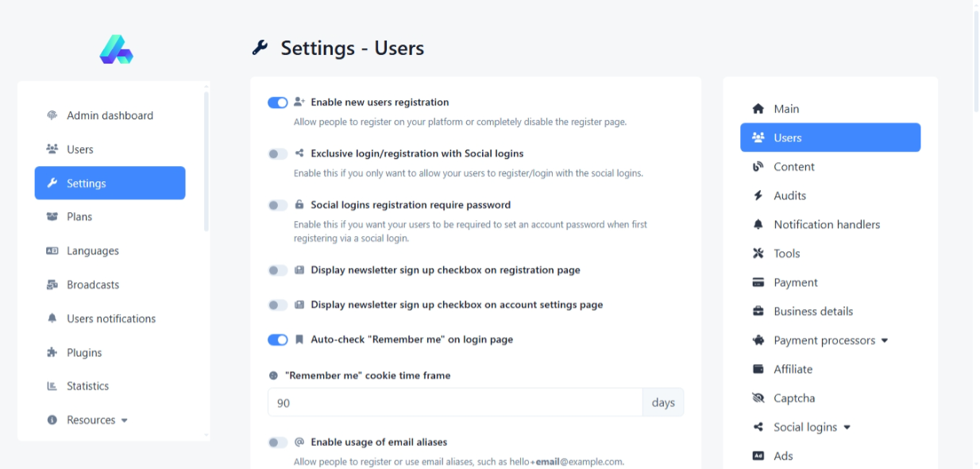
Task: Expand the Social logins submenu
Action: [x=847, y=428]
